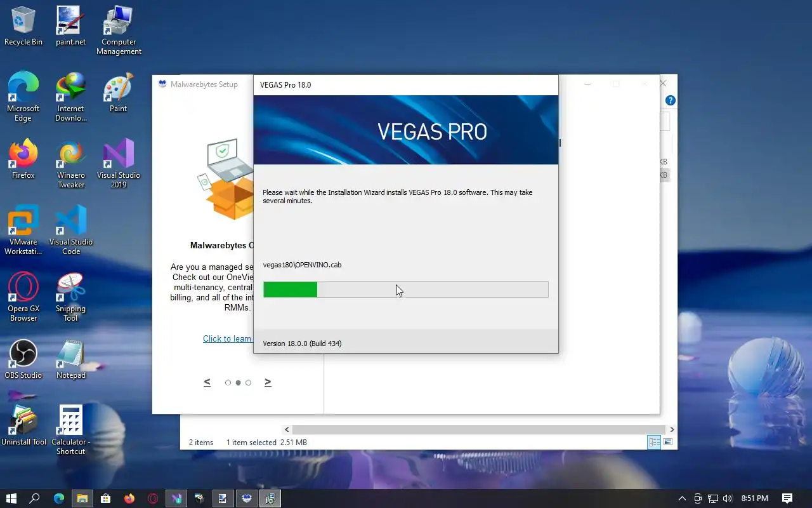
Task: Switch to File Explorer in the taskbar
Action: pyautogui.click(x=82, y=498)
